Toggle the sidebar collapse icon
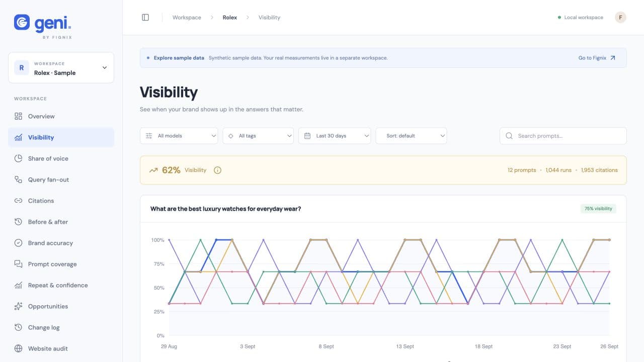 145,18
